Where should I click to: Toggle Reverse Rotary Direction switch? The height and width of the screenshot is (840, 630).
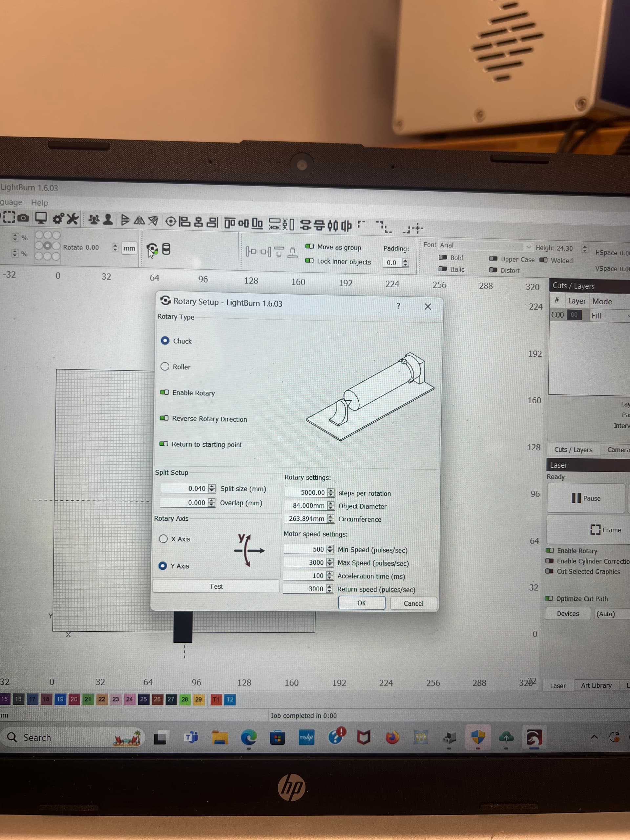pos(164,418)
